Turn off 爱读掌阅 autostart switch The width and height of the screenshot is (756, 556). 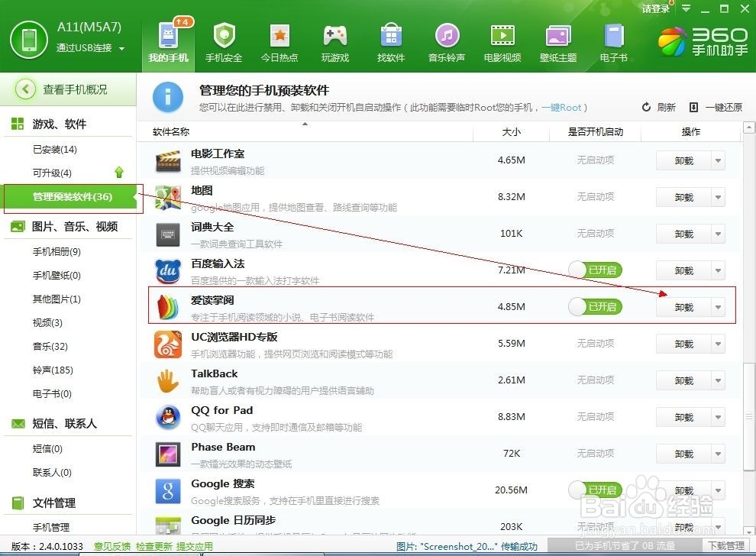596,306
